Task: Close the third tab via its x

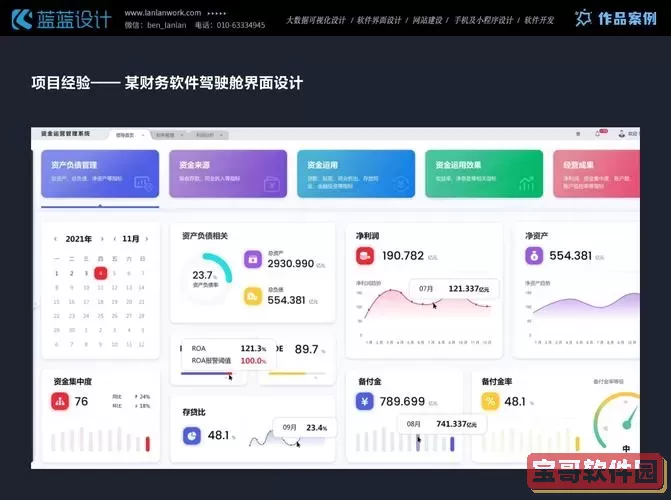Action: (221, 135)
